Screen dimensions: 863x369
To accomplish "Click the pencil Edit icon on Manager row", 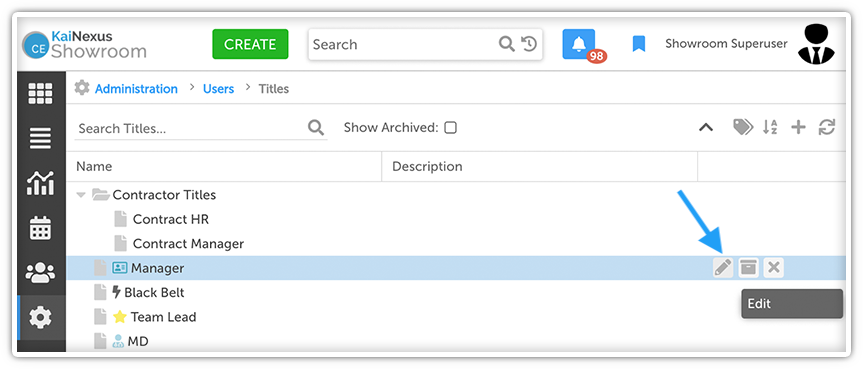I will (723, 268).
